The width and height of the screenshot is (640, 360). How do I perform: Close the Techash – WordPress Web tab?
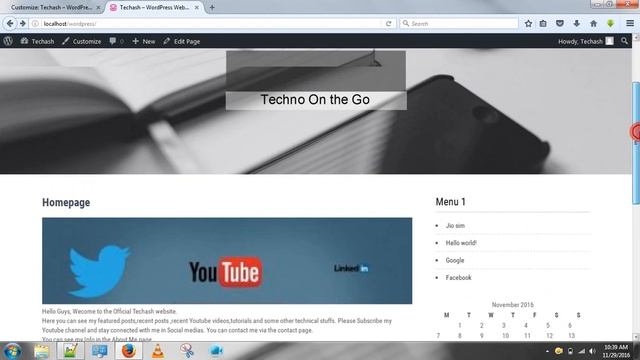click(196, 7)
